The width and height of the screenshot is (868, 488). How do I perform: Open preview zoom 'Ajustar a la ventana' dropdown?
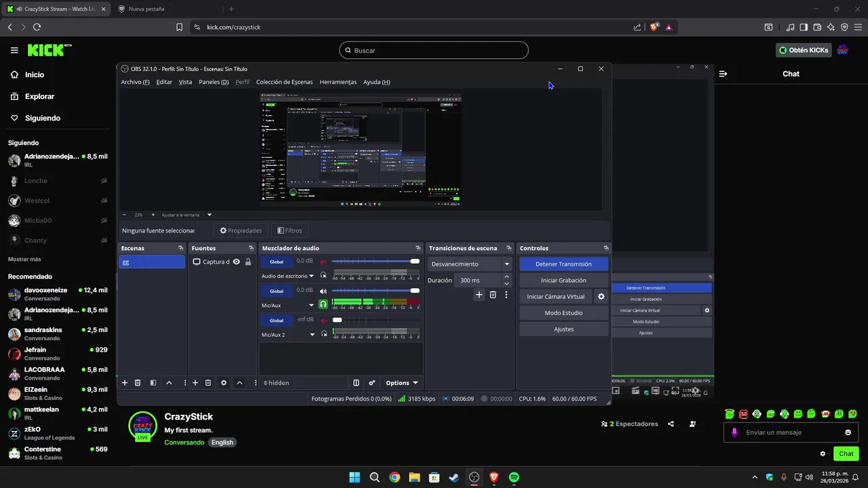pyautogui.click(x=209, y=215)
